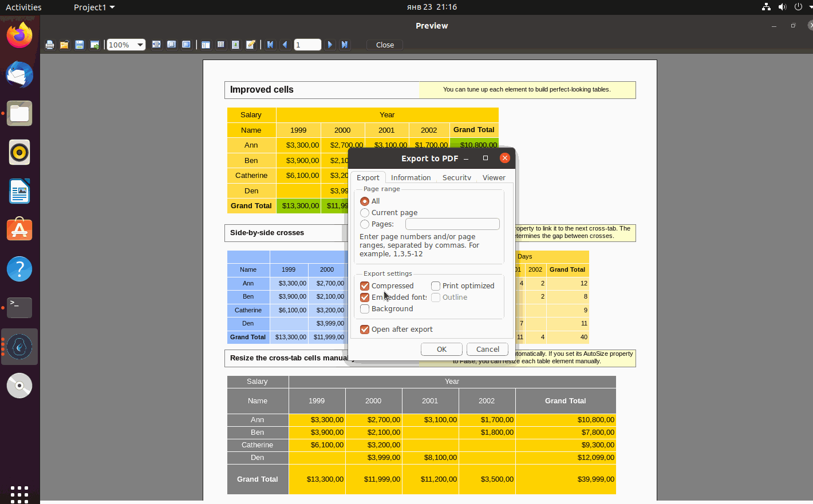Click the Lazarus Project1 dock icon
813x504 pixels.
[x=19, y=347]
